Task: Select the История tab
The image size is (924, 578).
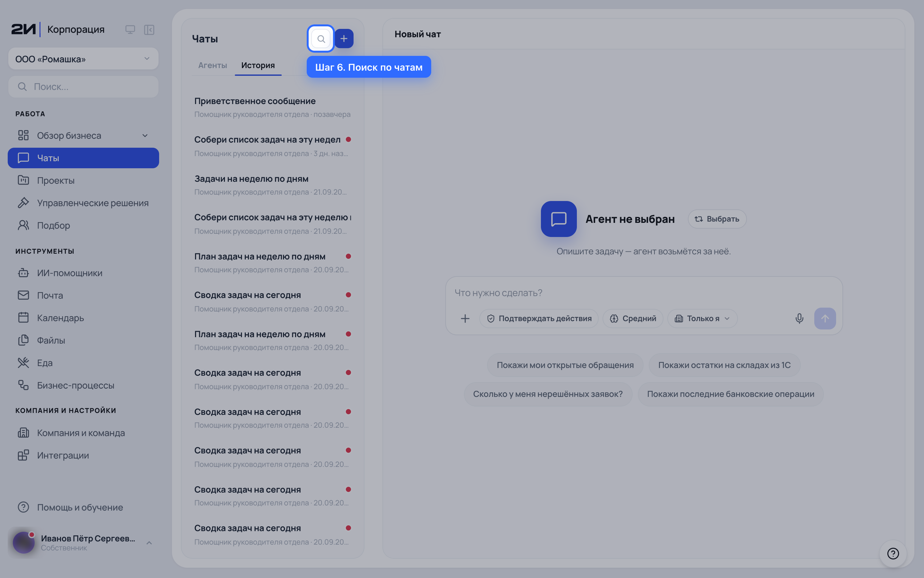Action: [x=258, y=66]
